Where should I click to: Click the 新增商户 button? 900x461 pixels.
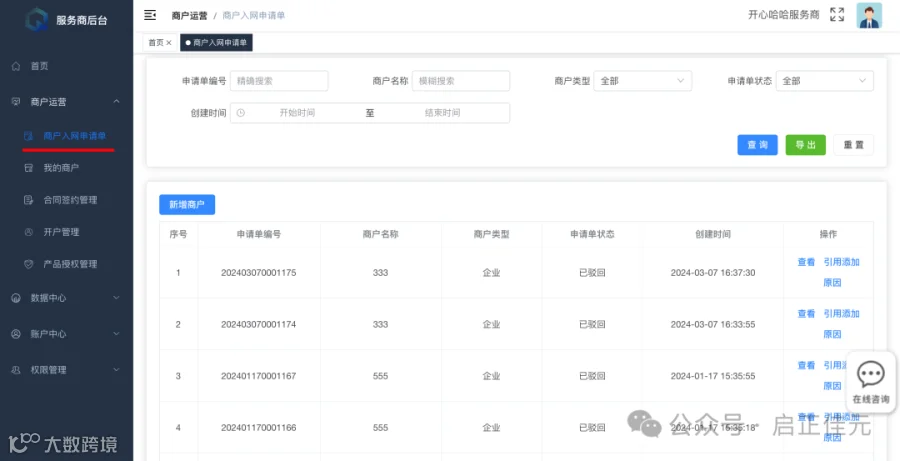pyautogui.click(x=187, y=204)
